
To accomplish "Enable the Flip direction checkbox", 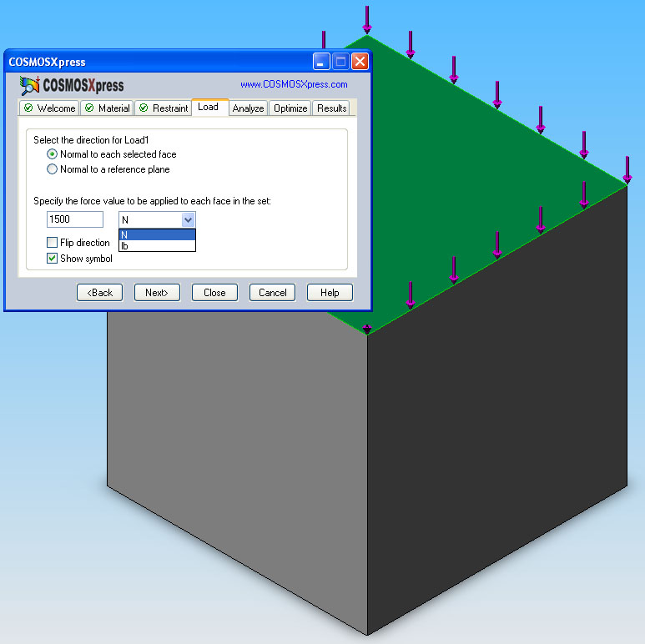I will point(52,242).
